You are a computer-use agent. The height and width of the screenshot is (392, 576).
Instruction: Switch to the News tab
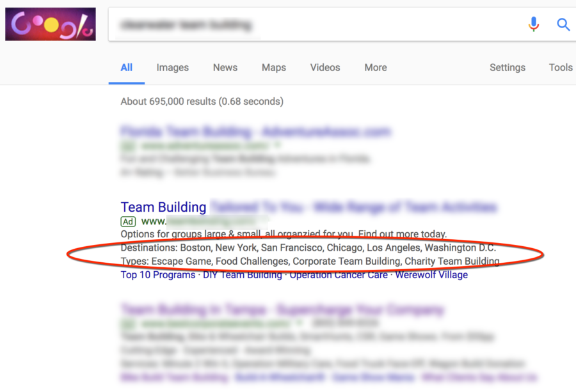click(x=225, y=67)
